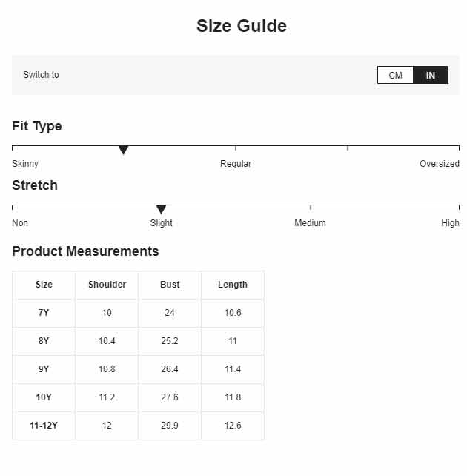Screen dimensions: 467x476
Task: Click the 9Y bust value 26.4
Action: [170, 369]
